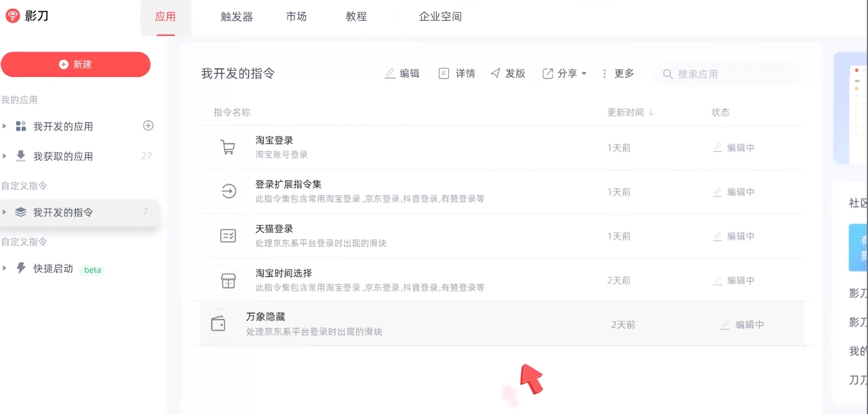Select the 淘宝时间选择 instruction
868x414 pixels.
501,280
